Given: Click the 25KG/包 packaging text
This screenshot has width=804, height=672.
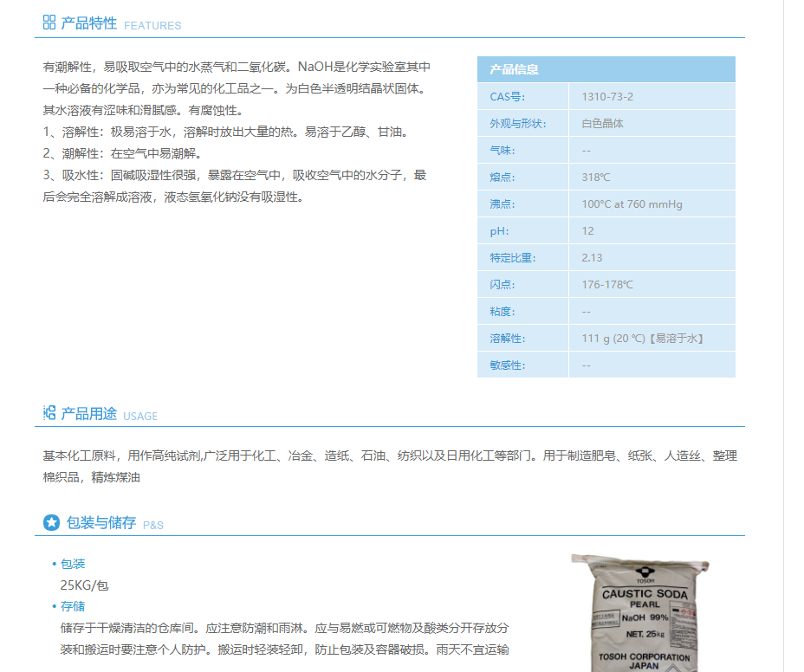Looking at the screenshot, I should coord(84,585).
